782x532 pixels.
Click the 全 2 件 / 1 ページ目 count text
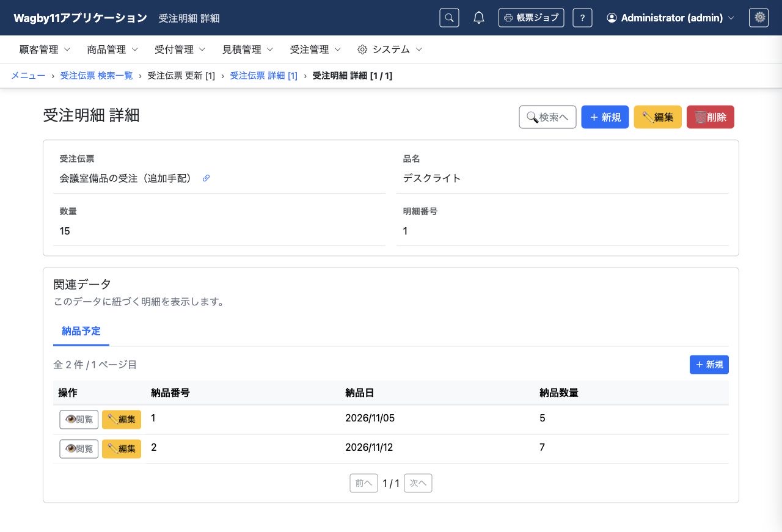[x=95, y=365]
